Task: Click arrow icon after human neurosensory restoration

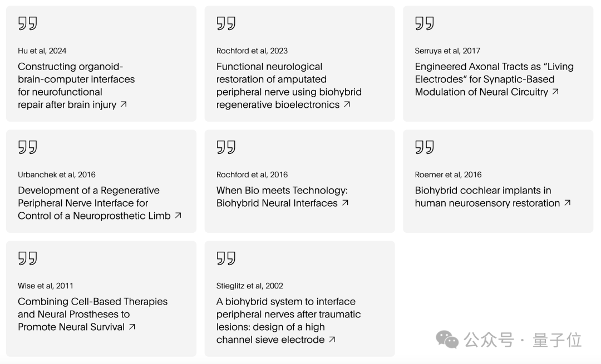Action: click(x=567, y=203)
